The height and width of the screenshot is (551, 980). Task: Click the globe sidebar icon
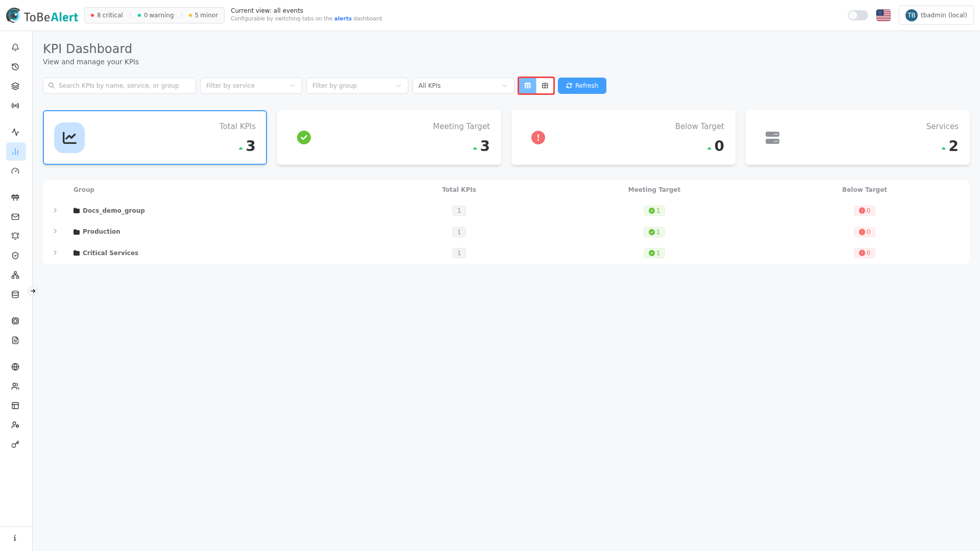pos(15,367)
